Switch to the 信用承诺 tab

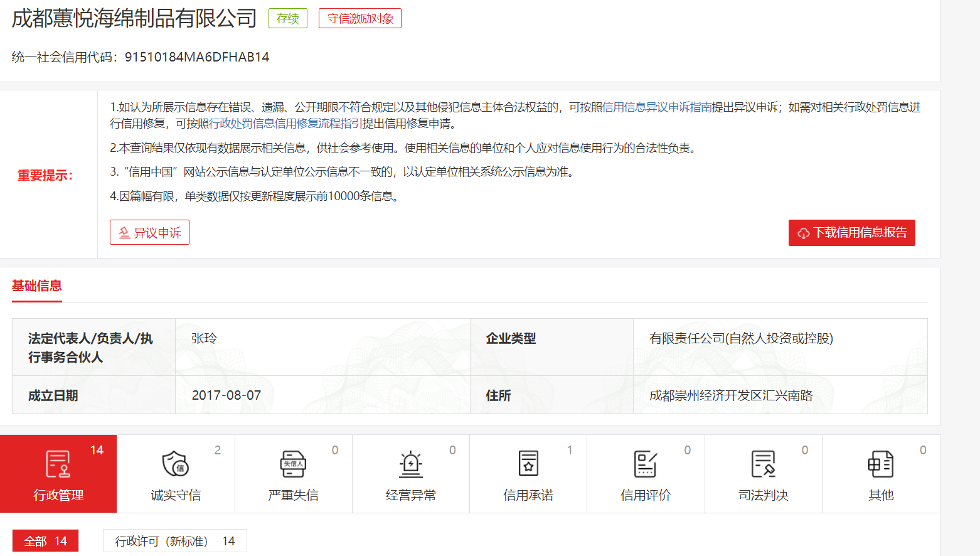coord(528,474)
